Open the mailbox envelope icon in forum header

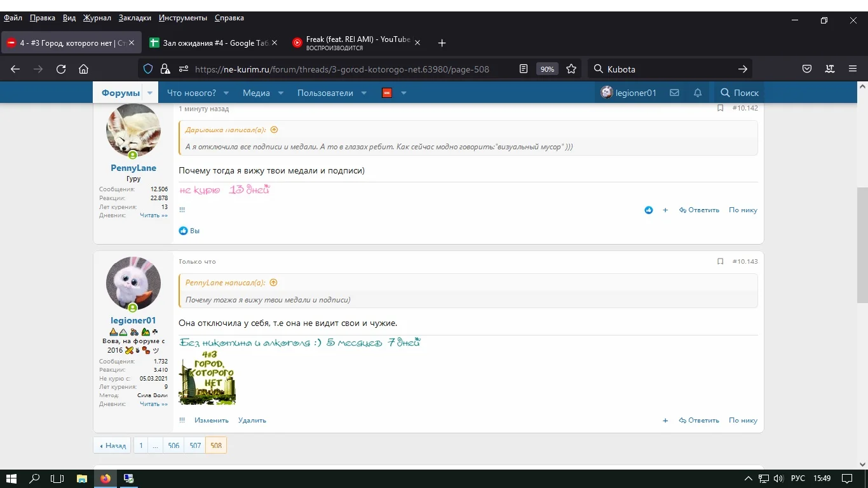674,92
